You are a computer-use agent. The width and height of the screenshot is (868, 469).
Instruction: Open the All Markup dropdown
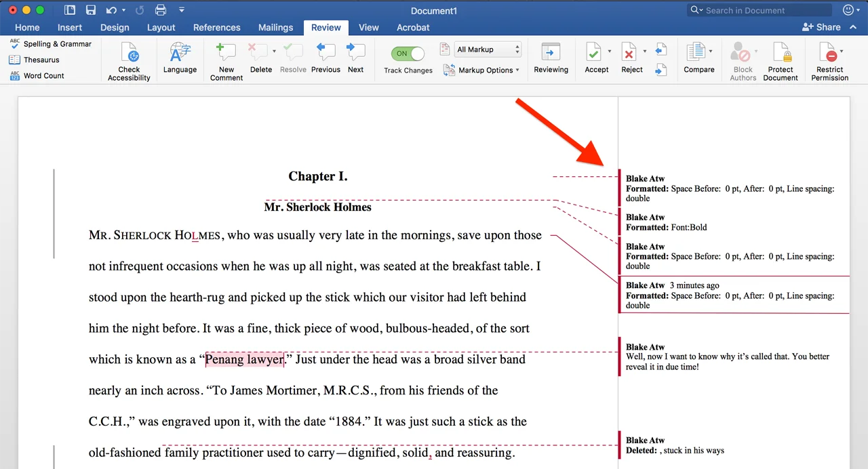point(488,49)
